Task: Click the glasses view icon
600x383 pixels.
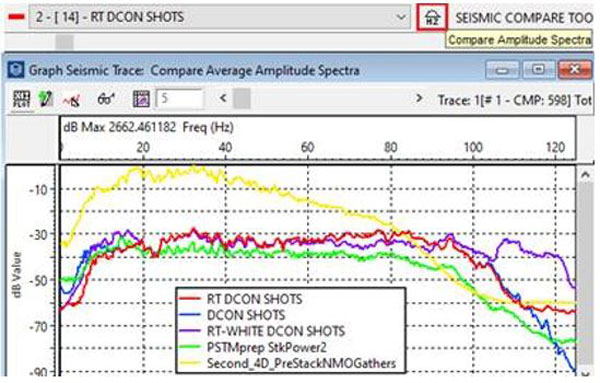Action: 106,99
